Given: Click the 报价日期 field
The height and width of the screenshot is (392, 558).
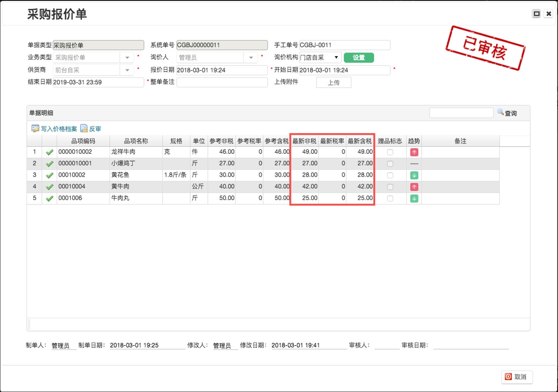Looking at the screenshot, I should pos(222,70).
